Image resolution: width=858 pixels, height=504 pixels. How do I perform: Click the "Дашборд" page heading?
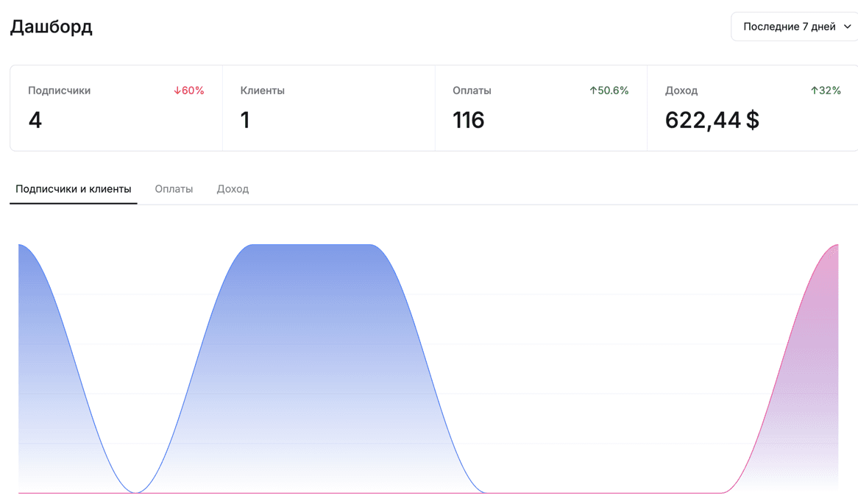[x=51, y=27]
